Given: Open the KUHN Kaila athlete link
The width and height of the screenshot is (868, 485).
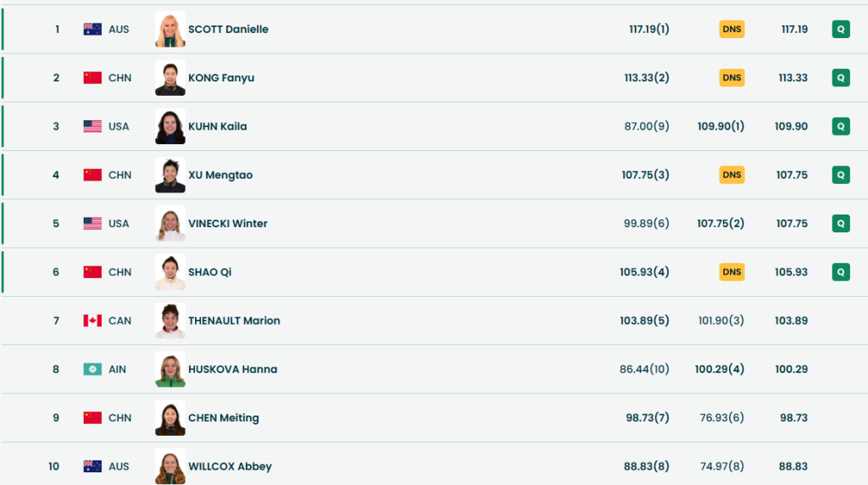Looking at the screenshot, I should (218, 126).
